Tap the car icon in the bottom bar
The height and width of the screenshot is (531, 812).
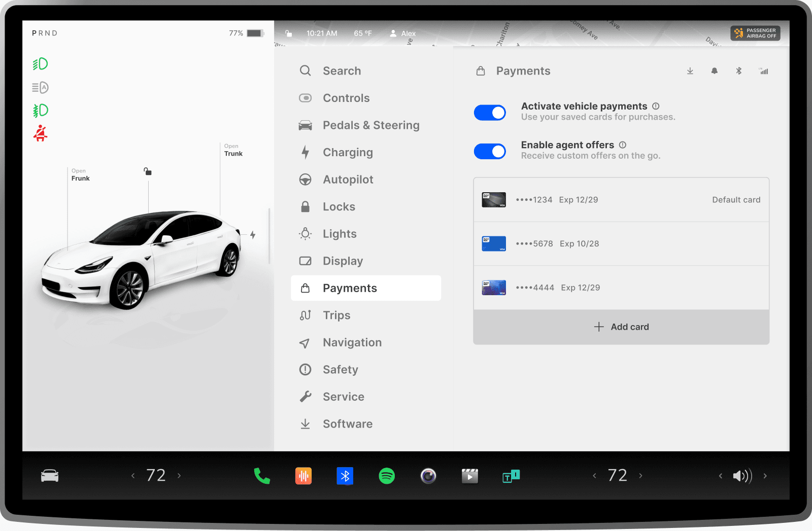[x=50, y=476]
